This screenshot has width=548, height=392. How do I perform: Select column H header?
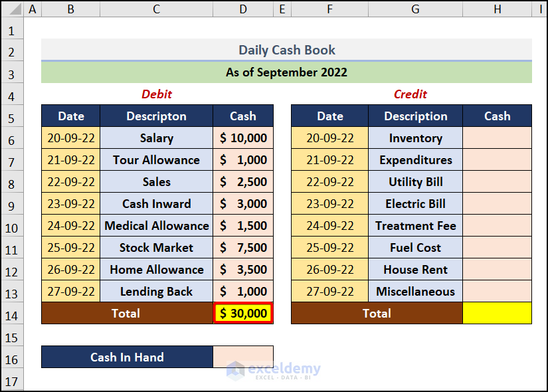[x=497, y=9]
